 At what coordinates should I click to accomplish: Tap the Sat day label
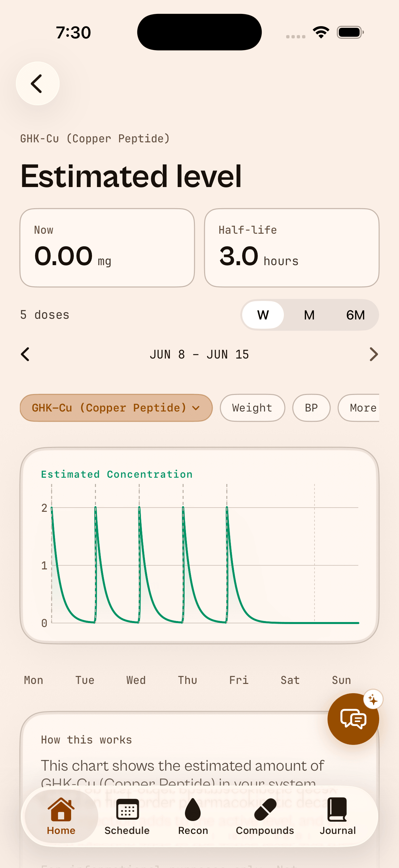tap(290, 680)
